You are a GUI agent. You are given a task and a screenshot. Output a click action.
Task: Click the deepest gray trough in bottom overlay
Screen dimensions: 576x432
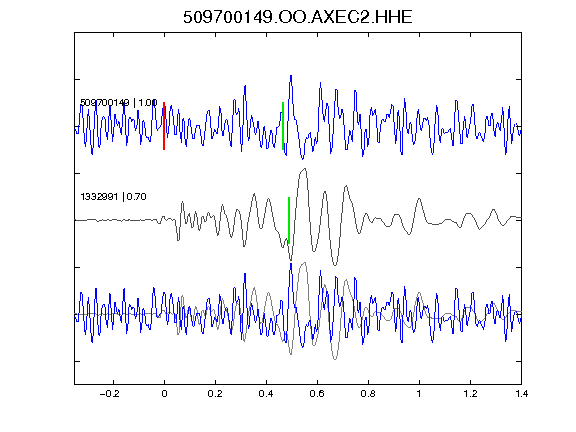[x=335, y=359]
